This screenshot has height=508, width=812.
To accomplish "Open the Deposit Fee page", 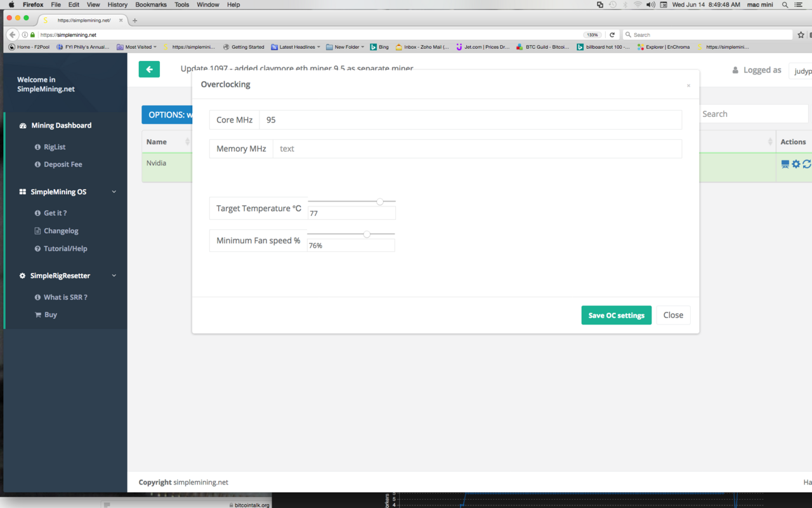I will [63, 164].
